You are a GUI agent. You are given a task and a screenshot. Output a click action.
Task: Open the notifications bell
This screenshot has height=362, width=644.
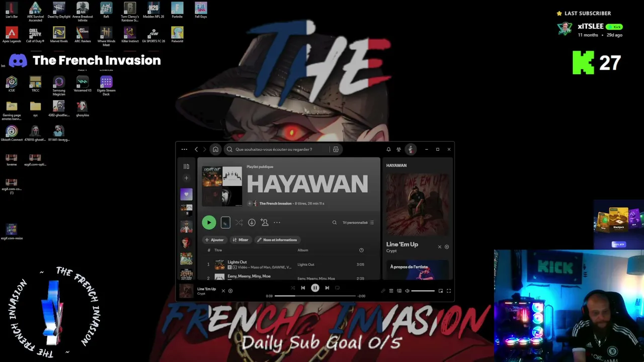pos(388,149)
